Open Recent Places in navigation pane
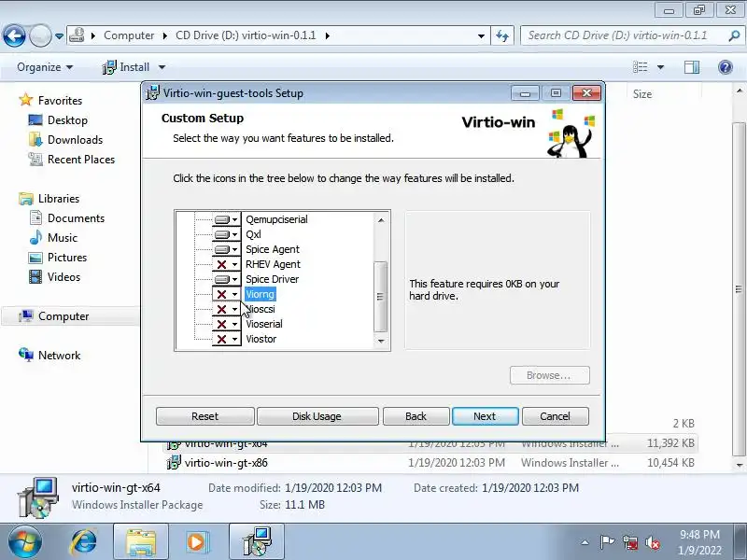Image resolution: width=747 pixels, height=560 pixels. coord(81,159)
